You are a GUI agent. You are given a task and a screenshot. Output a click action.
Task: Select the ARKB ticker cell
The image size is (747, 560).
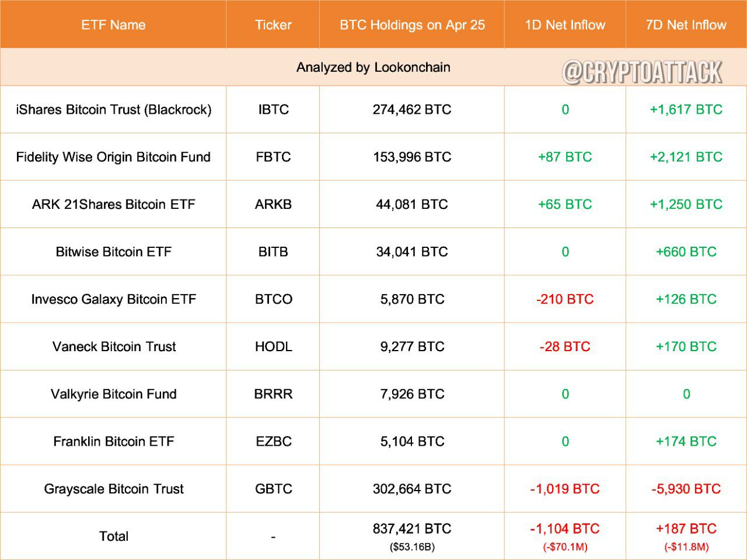pyautogui.click(x=273, y=205)
